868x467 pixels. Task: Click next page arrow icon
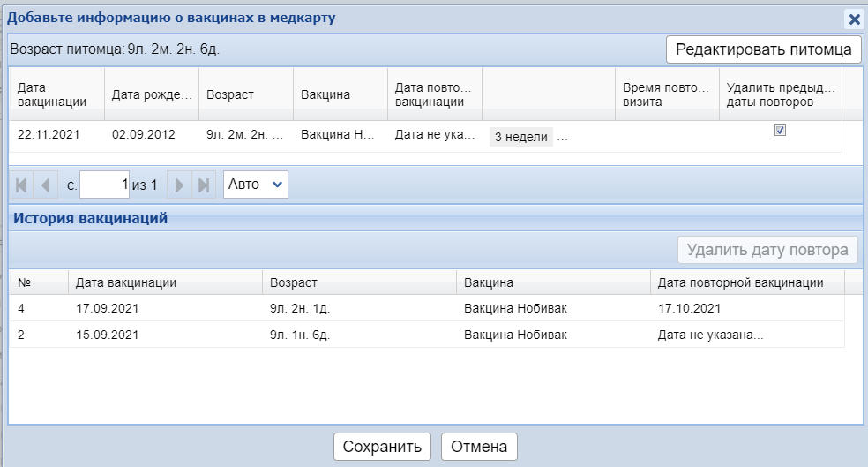[180, 185]
